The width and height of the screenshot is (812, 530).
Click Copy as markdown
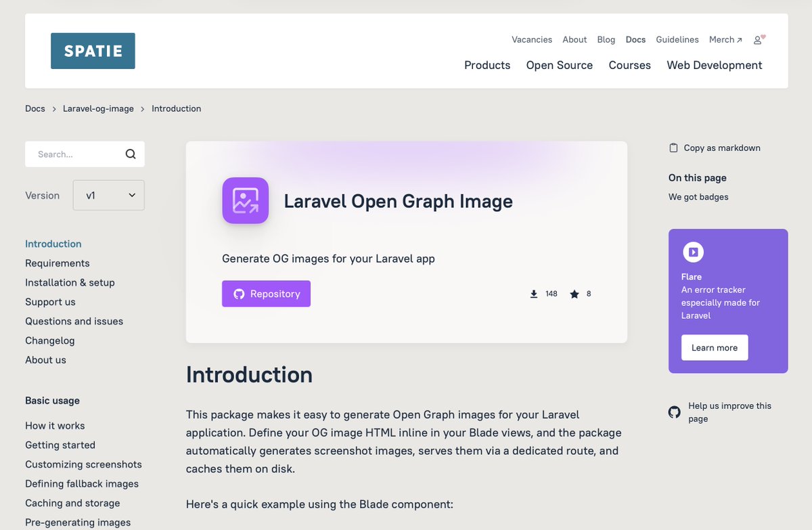[715, 148]
